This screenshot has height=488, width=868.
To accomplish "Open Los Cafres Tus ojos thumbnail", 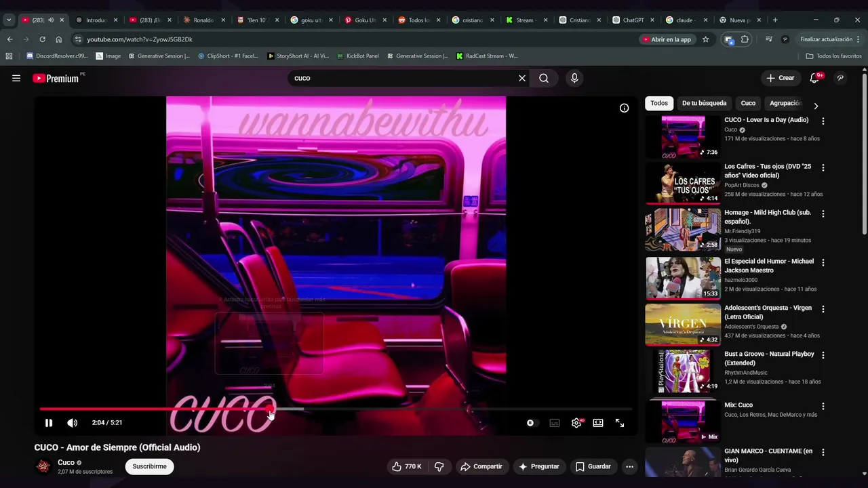I will [x=683, y=183].
